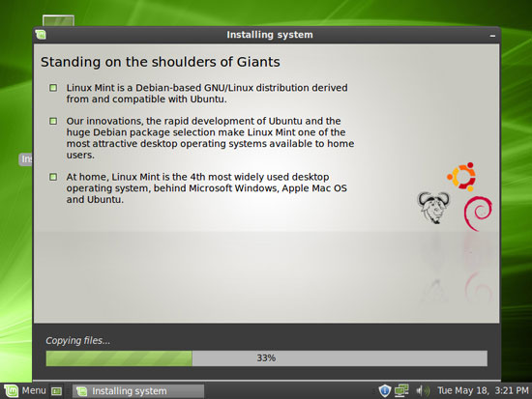Click the volume speaker tray icon
The image size is (532, 399).
click(423, 391)
